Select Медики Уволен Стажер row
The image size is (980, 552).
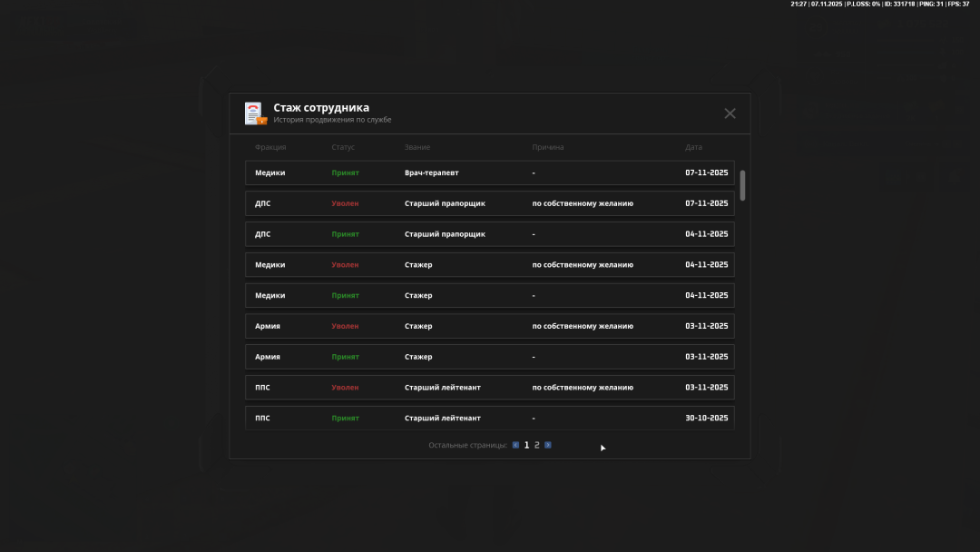(x=489, y=265)
